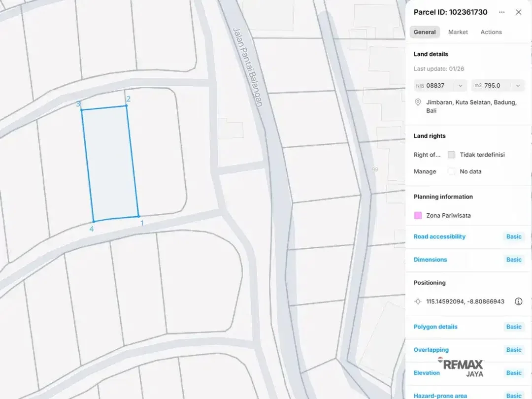This screenshot has height=399, width=532.
Task: Open the Dimensions section
Action: point(430,260)
